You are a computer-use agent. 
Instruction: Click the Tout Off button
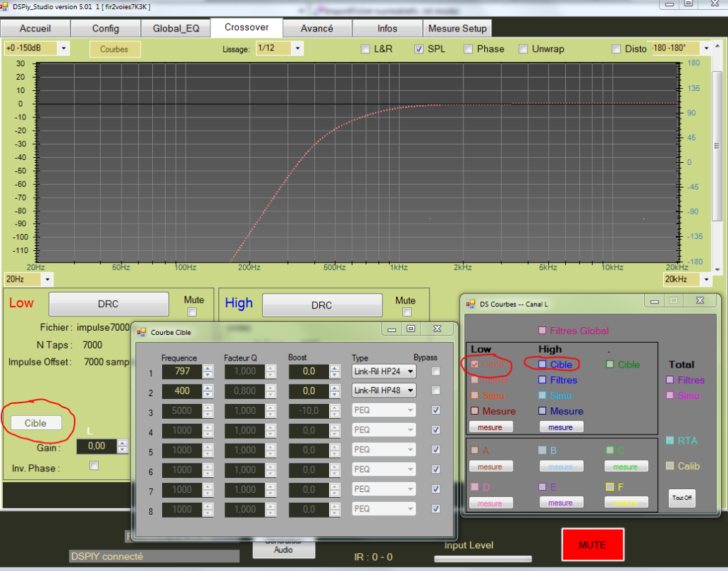(x=681, y=498)
